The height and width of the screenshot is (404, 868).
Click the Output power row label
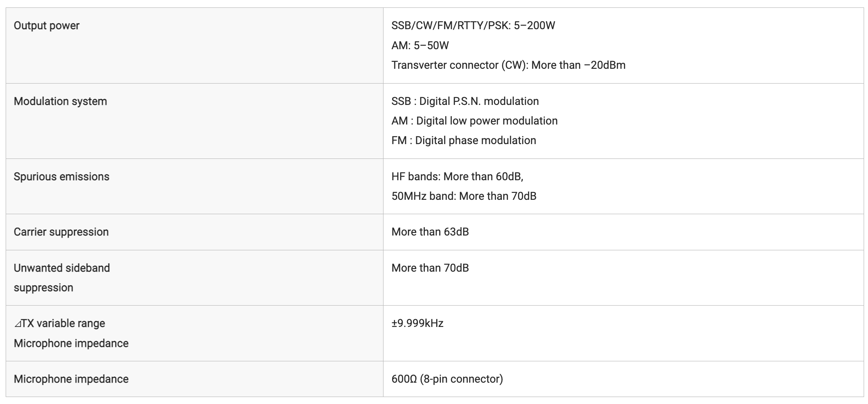[x=47, y=26]
